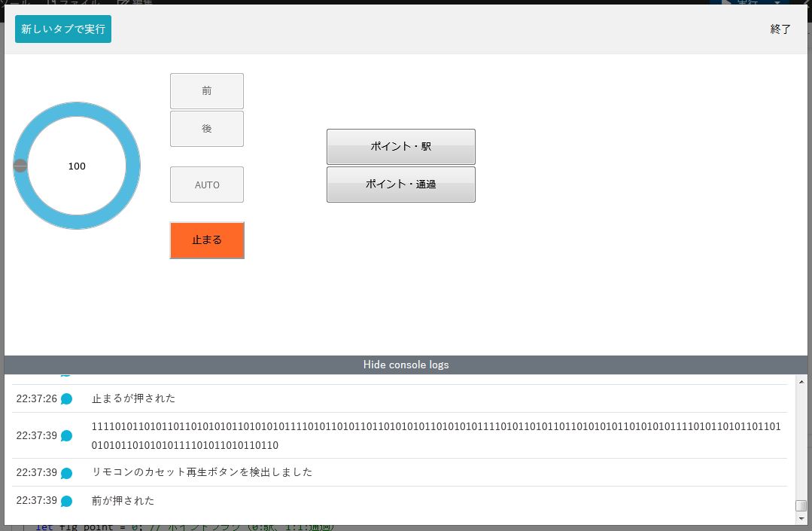Image resolution: width=812 pixels, height=531 pixels.
Task: Select the ポイント・駅 button
Action: coord(400,147)
